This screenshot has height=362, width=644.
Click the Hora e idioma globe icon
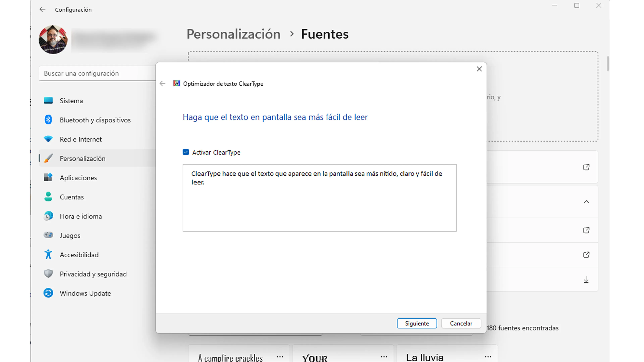48,216
